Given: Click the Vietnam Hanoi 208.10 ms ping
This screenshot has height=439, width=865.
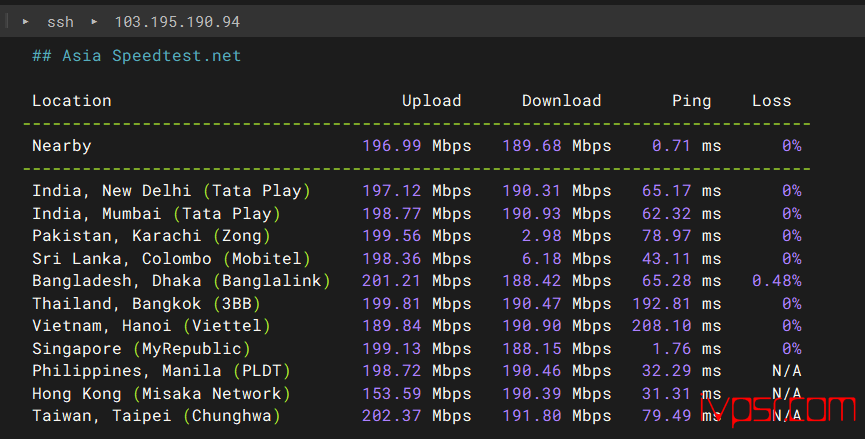Looking at the screenshot, I should tap(676, 326).
